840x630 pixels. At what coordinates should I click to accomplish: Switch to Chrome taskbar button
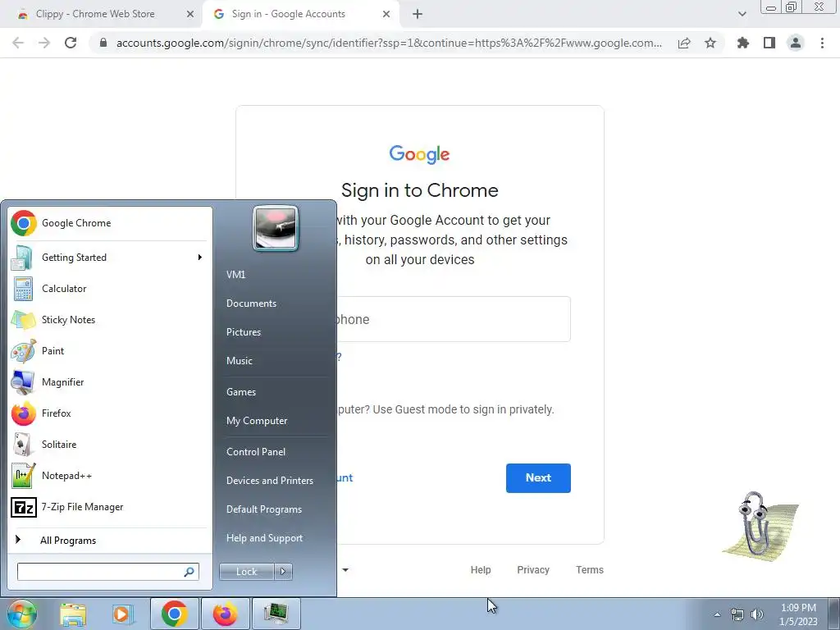174,614
